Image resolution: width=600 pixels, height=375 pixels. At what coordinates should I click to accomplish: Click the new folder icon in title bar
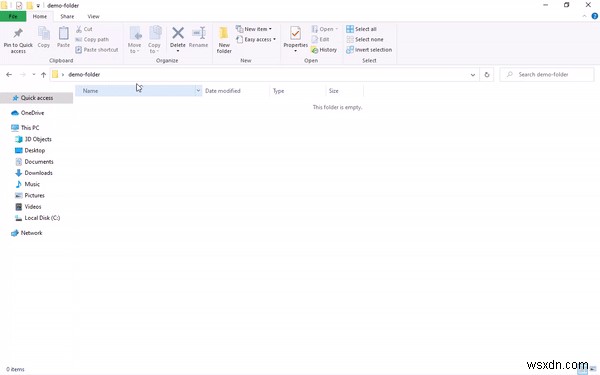(x=29, y=5)
